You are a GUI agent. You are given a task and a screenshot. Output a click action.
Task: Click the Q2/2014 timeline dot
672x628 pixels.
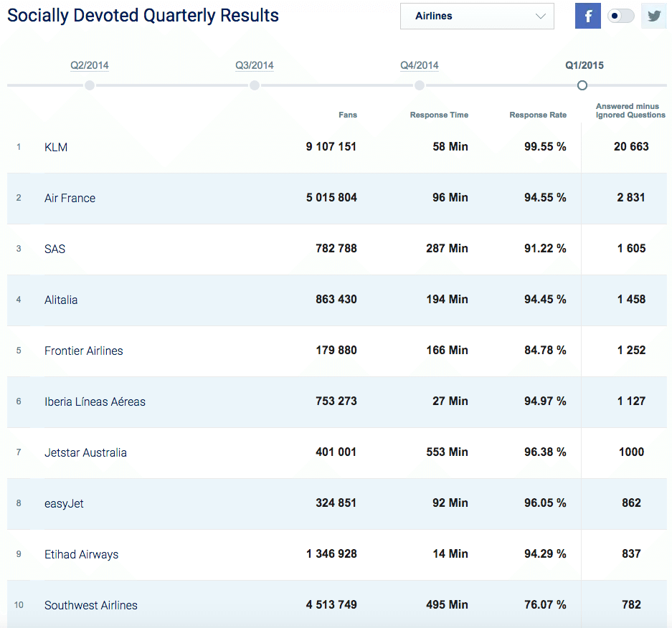90,85
